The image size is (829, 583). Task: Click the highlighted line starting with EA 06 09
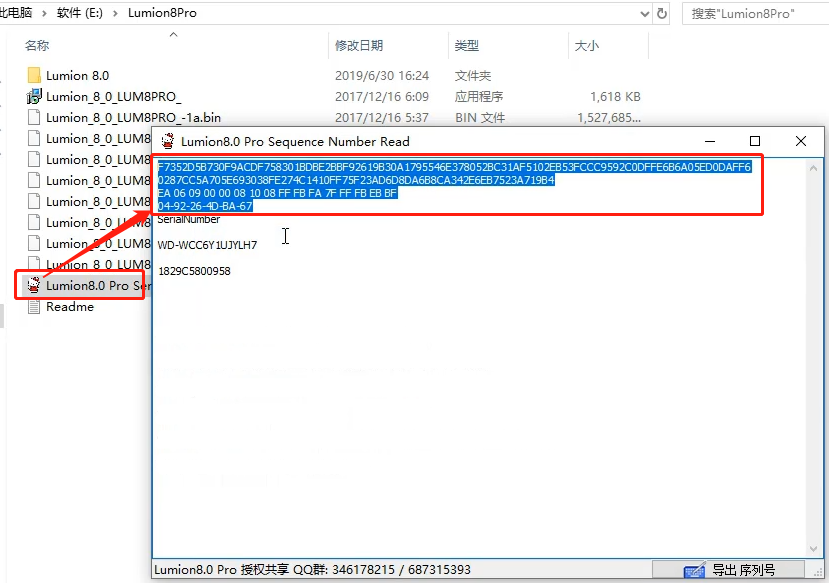pyautogui.click(x=277, y=193)
